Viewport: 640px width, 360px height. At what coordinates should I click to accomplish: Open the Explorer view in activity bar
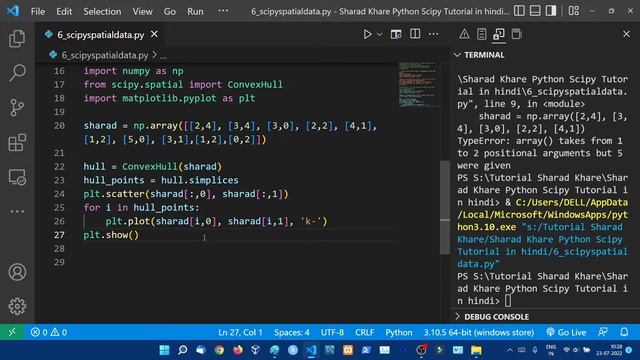17,38
